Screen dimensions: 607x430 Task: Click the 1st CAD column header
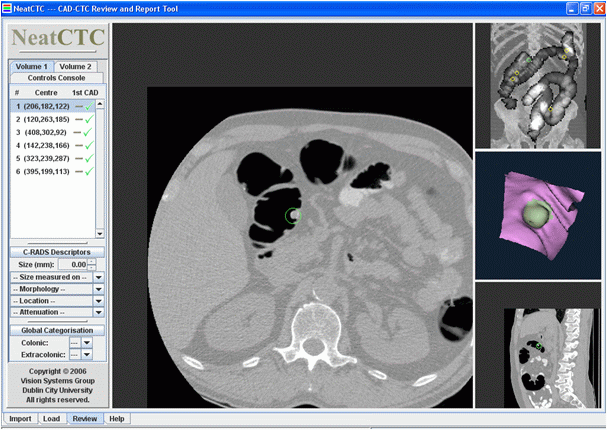pos(85,93)
